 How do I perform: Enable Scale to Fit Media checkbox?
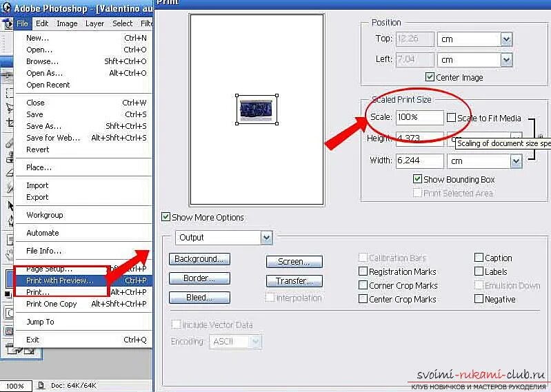(x=451, y=118)
